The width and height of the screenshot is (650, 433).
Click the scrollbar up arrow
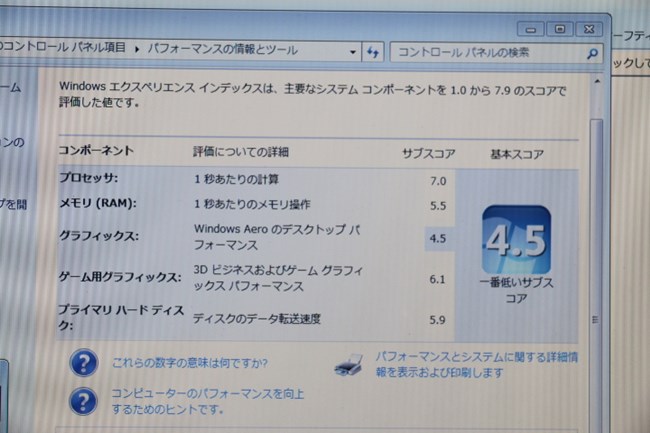click(x=597, y=82)
